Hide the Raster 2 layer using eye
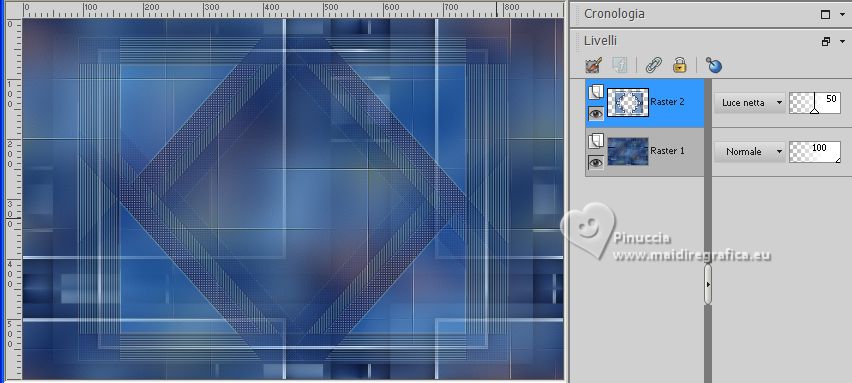The height and width of the screenshot is (383, 852). pyautogui.click(x=596, y=113)
